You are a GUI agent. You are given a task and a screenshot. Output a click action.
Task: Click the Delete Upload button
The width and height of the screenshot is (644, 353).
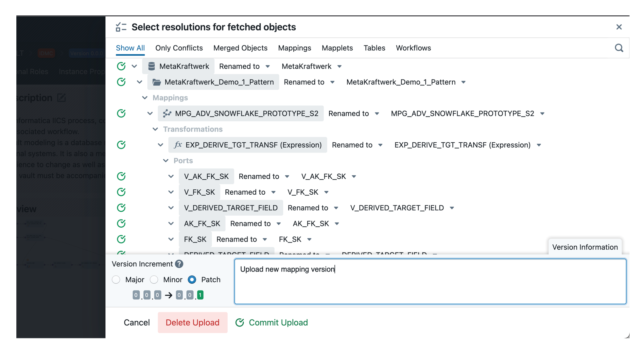(x=192, y=323)
